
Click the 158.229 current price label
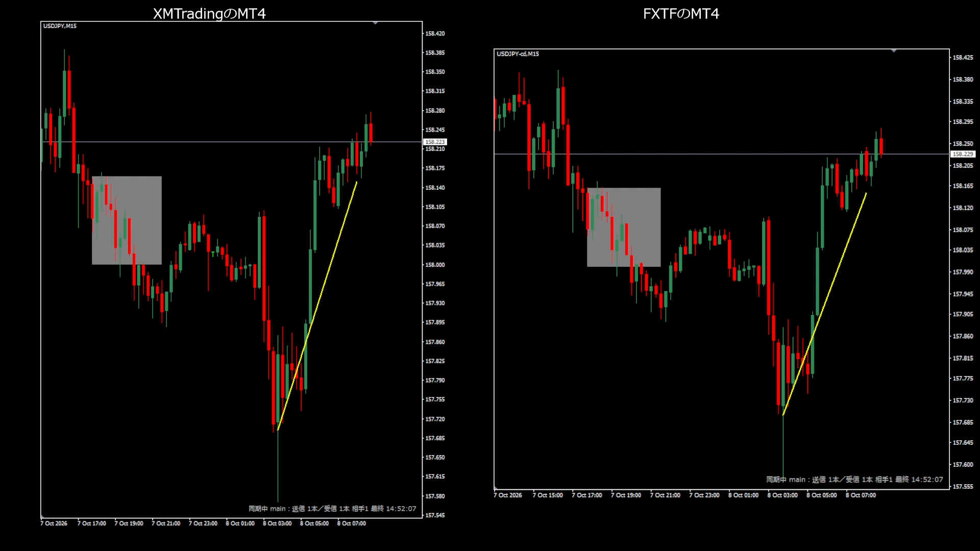point(963,154)
